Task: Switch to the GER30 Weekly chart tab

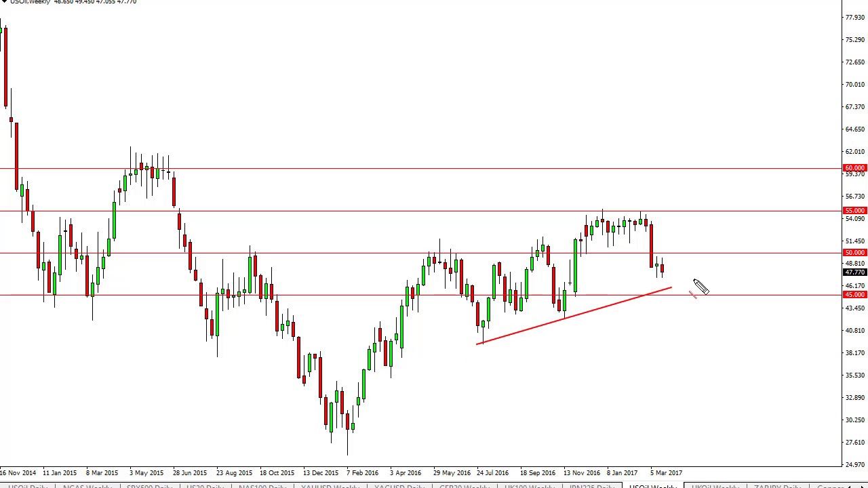Action: coord(464,487)
